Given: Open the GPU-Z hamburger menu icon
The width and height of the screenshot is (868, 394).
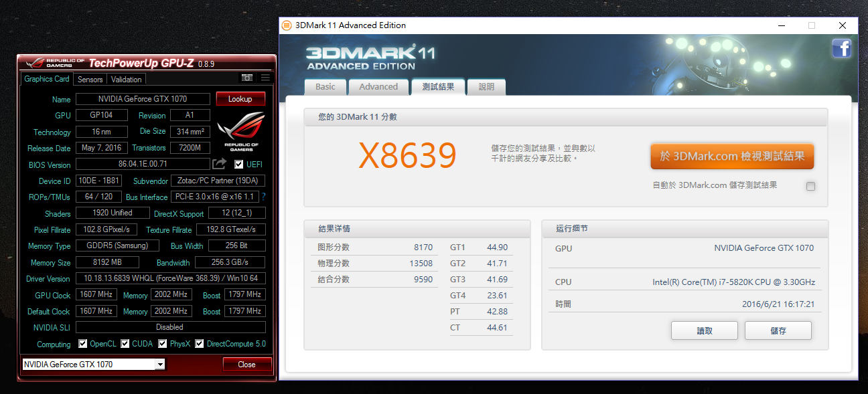Looking at the screenshot, I should tap(265, 78).
